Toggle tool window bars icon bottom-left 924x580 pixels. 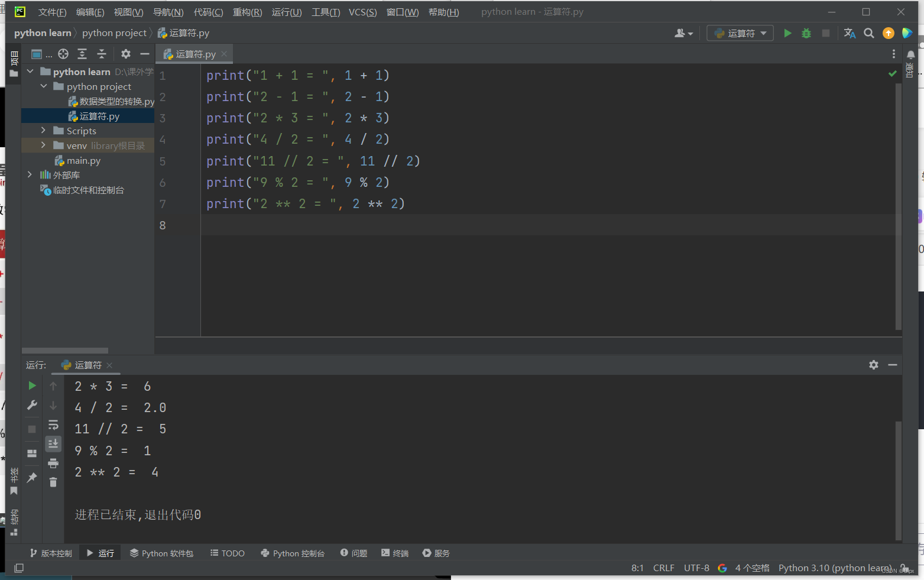(x=19, y=568)
